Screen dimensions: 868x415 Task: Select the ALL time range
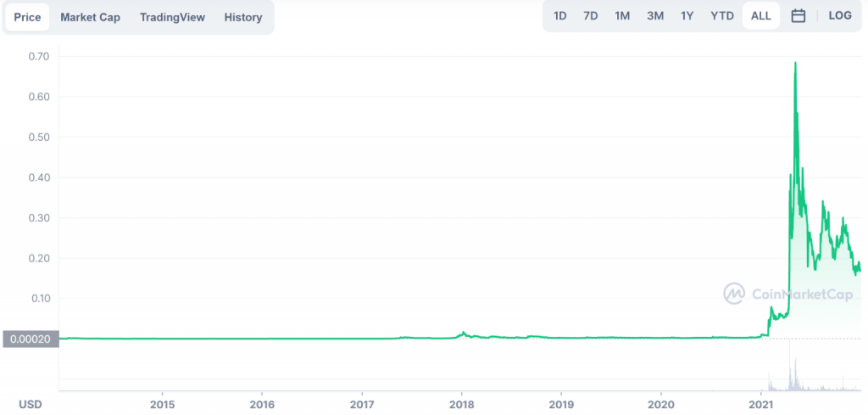760,16
